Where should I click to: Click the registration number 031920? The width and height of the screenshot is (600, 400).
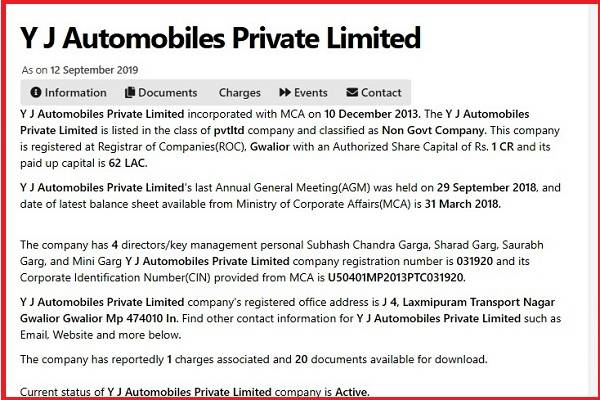click(x=474, y=261)
